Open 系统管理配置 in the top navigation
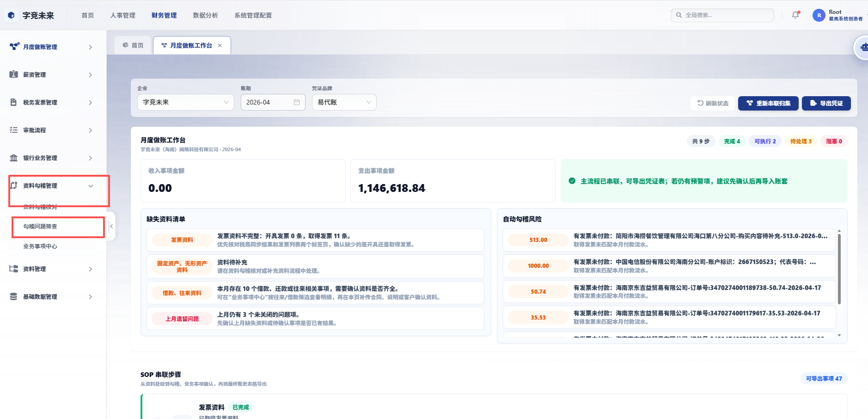Image resolution: width=868 pixels, height=419 pixels. tap(253, 15)
